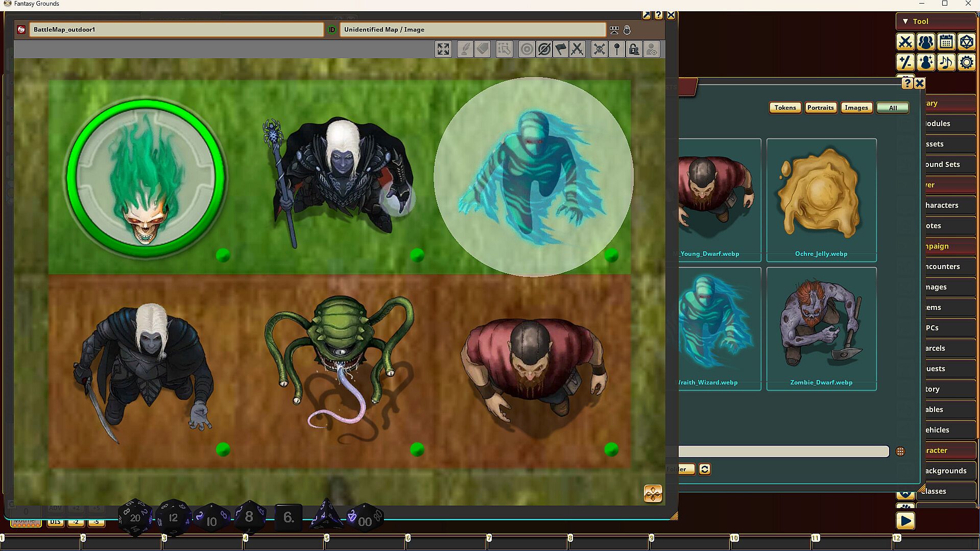Switch to the Images filter tab
The height and width of the screenshot is (551, 980).
[x=856, y=108]
